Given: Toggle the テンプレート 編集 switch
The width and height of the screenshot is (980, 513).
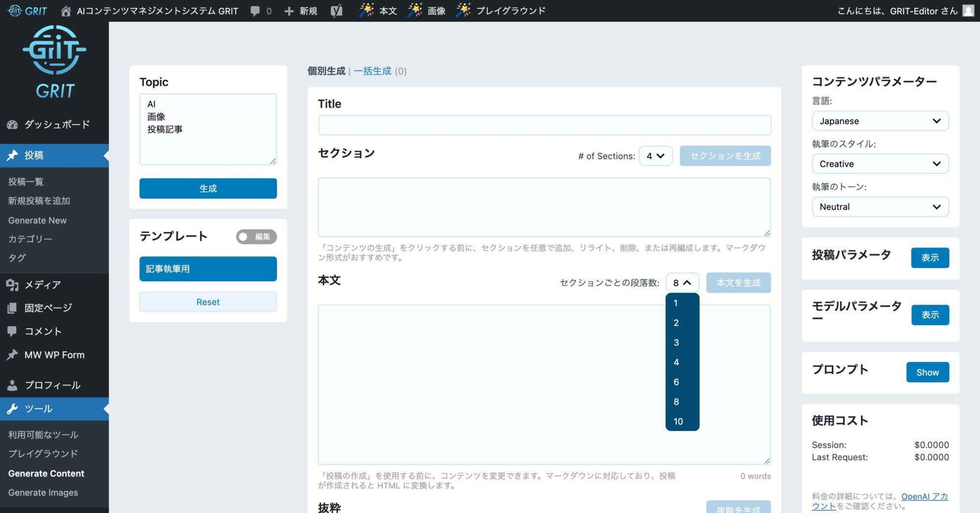Looking at the screenshot, I should [x=256, y=237].
